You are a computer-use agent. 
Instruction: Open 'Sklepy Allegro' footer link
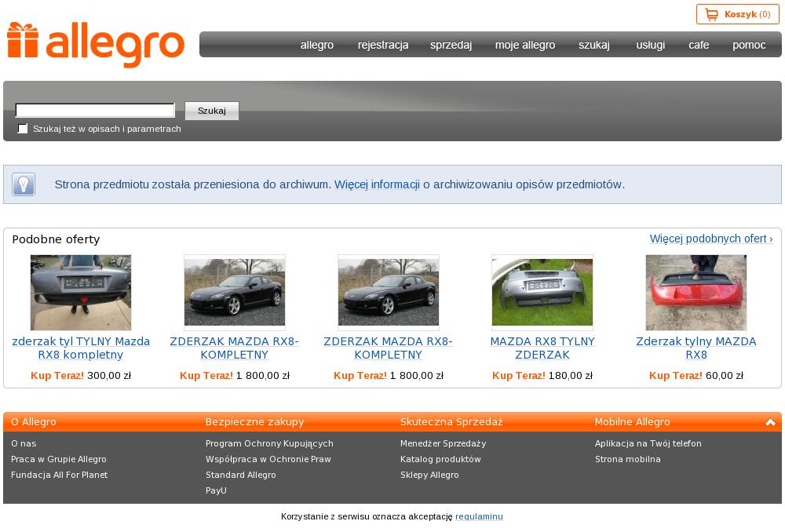pos(429,475)
